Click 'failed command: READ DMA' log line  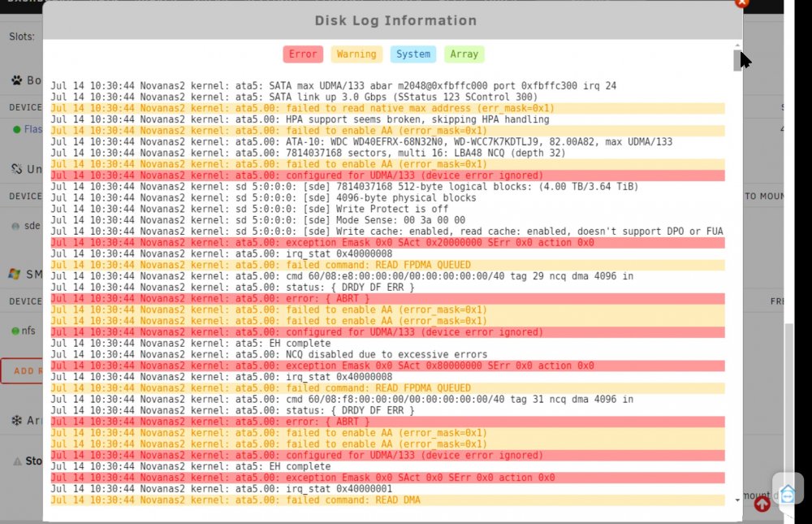pyautogui.click(x=387, y=500)
